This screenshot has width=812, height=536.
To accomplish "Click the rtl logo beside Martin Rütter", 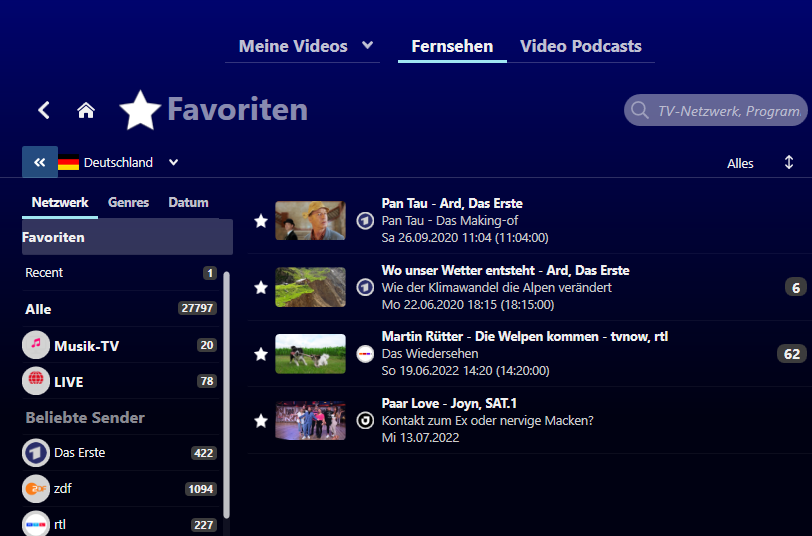I will (365, 354).
